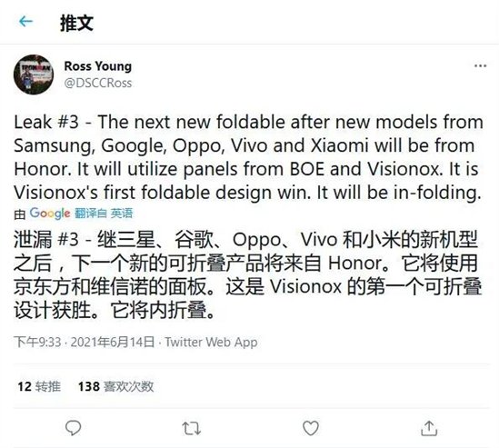This screenshot has height=448, width=499.
Task: Click the 推文 page header title
Action: pyautogui.click(x=76, y=23)
